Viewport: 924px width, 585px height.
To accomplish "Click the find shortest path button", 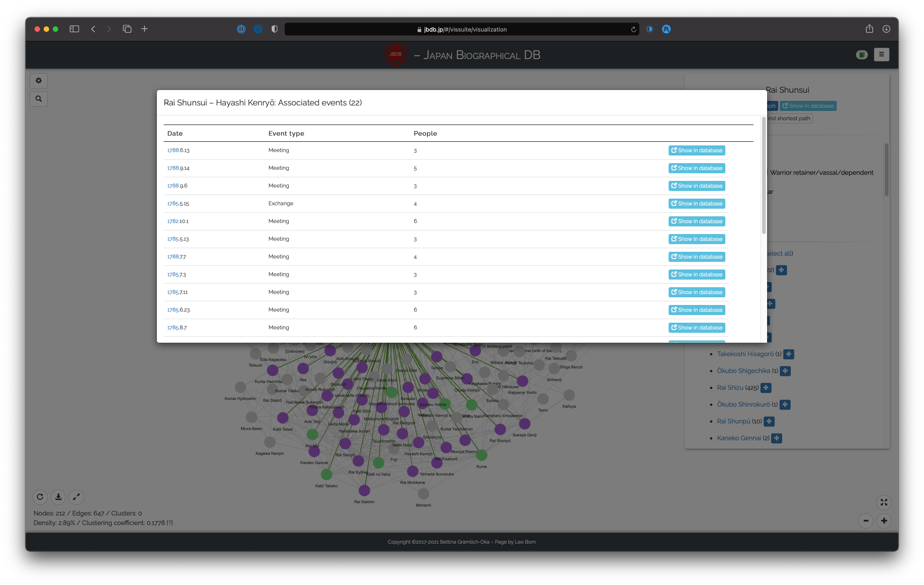I will coord(789,119).
